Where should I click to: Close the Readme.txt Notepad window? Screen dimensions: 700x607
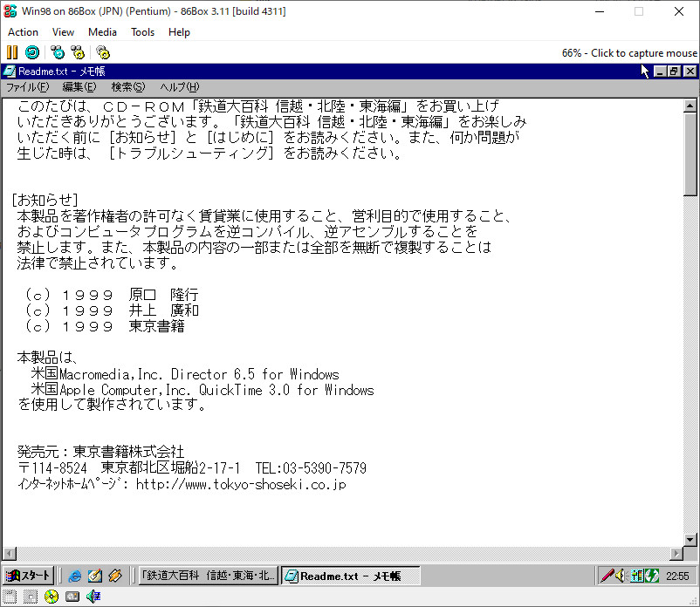[690, 72]
